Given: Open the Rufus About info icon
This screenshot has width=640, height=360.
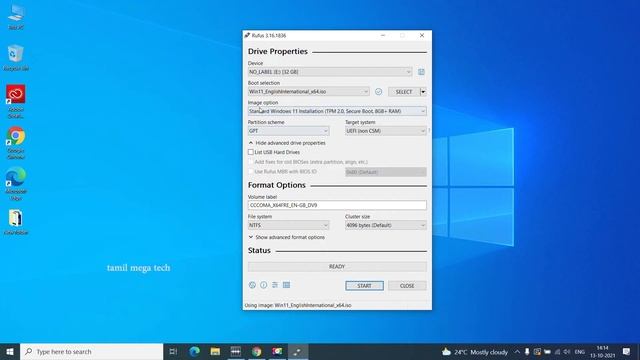Looking at the screenshot, I should (x=264, y=285).
